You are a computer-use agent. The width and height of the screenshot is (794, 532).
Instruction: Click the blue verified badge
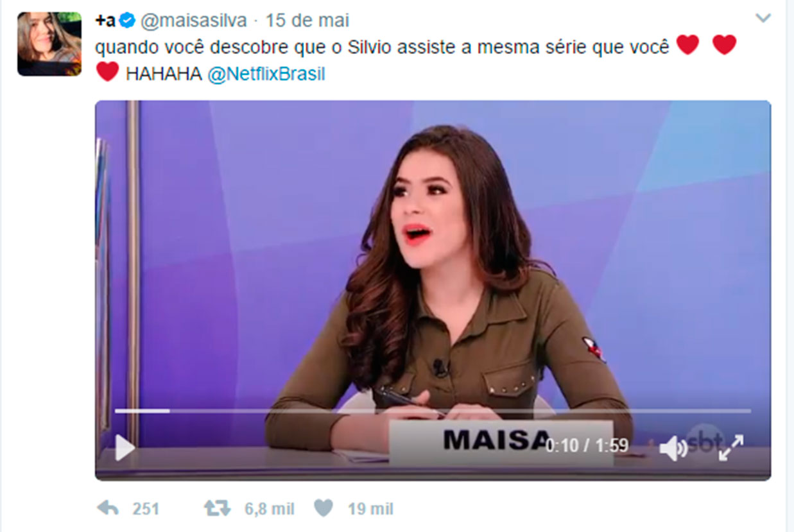click(x=128, y=21)
